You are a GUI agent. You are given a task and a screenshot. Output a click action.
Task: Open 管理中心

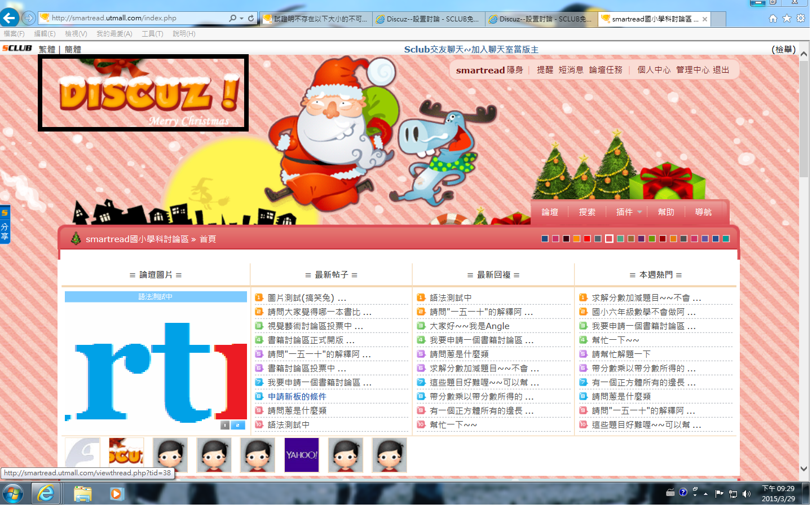pyautogui.click(x=692, y=70)
